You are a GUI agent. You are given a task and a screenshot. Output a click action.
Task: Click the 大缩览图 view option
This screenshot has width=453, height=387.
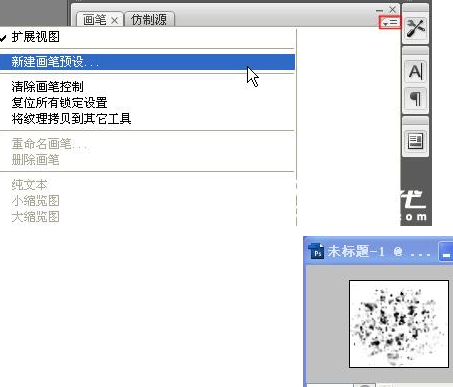coord(147,217)
